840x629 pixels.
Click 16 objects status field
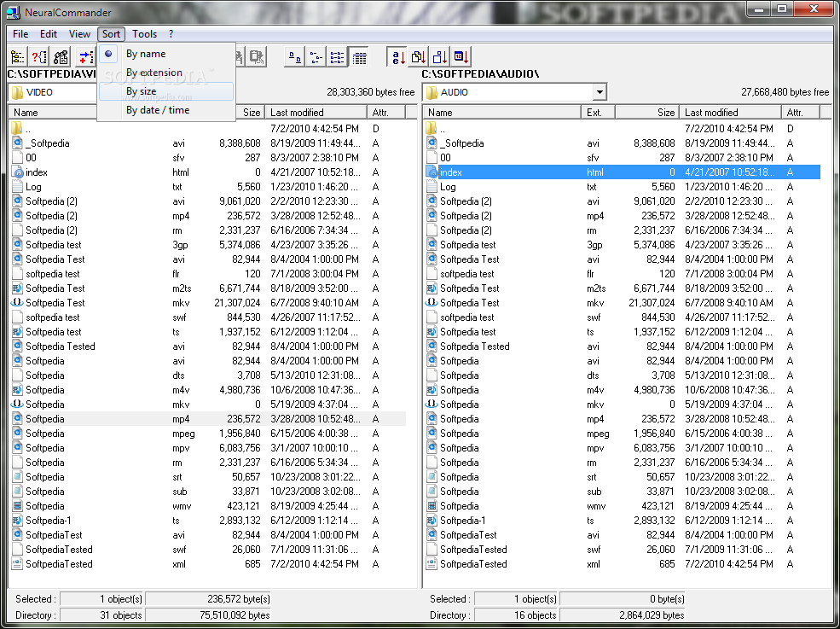[x=517, y=615]
